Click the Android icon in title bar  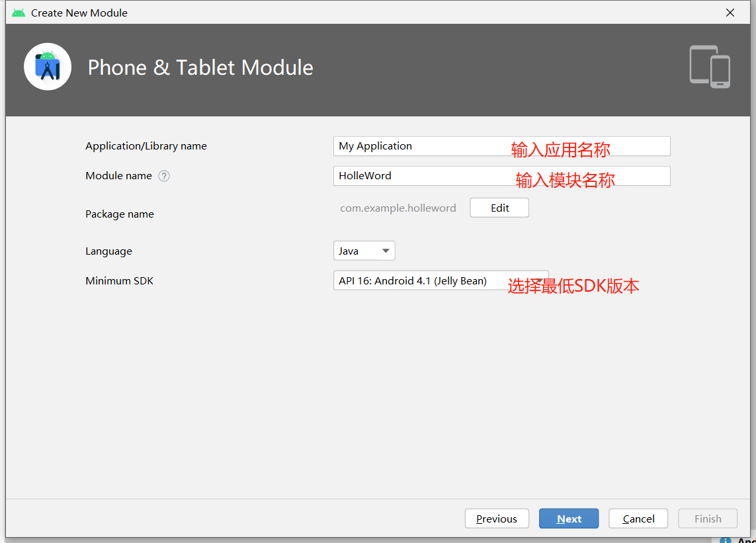[x=19, y=13]
